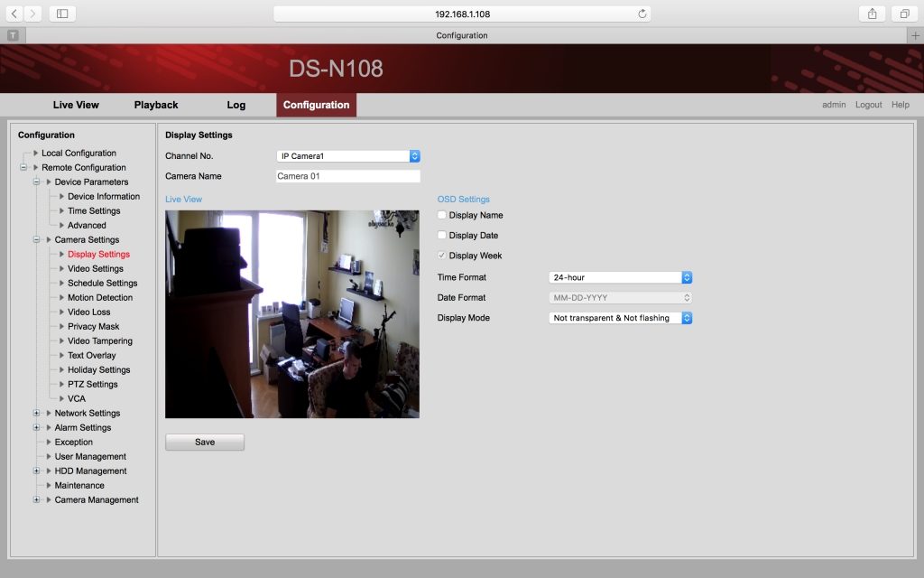
Task: Expand the Network Settings tree node
Action: coord(37,414)
